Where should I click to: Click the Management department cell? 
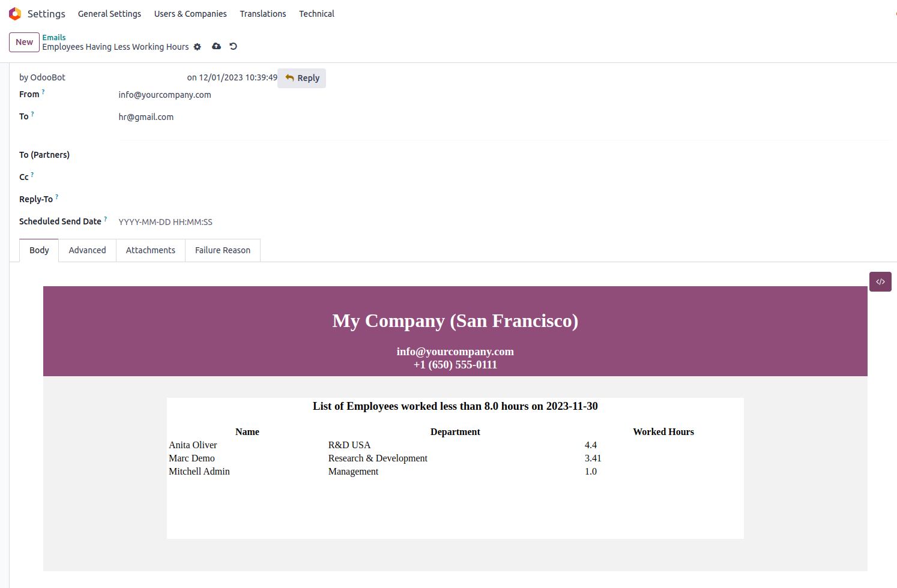[x=353, y=472]
